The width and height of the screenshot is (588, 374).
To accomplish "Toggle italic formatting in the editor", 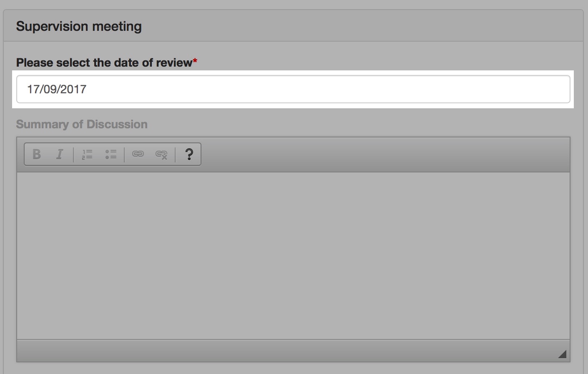I will 60,154.
